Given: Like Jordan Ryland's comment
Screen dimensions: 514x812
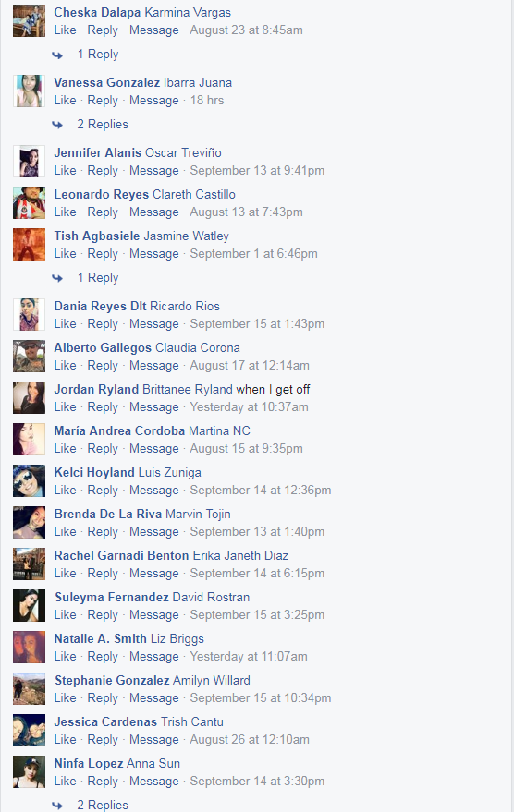Looking at the screenshot, I should coord(66,407).
